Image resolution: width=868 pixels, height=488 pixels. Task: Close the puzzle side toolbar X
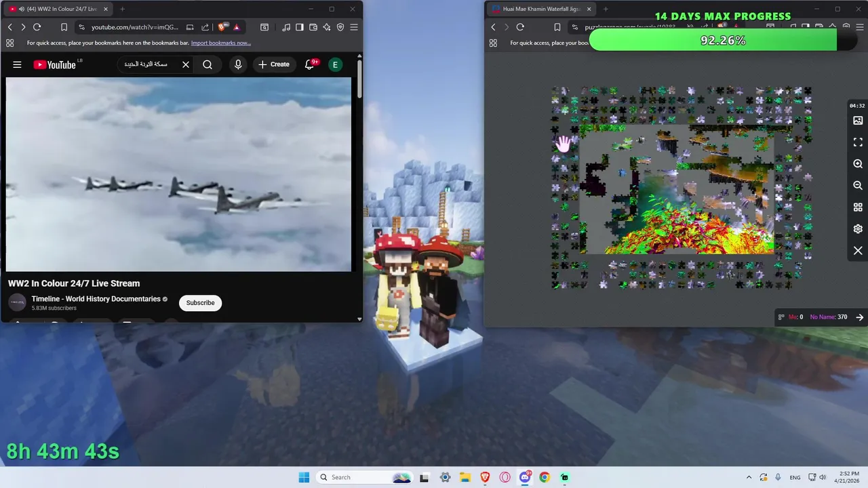point(858,251)
